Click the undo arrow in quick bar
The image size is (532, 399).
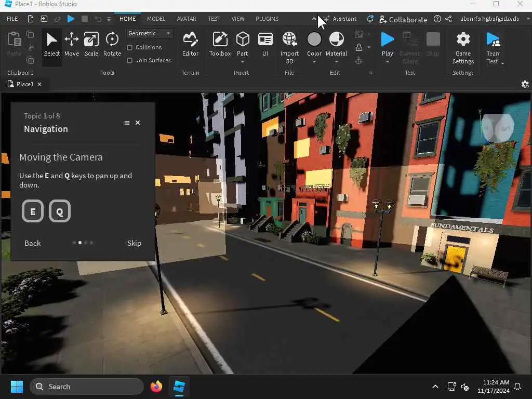[98, 19]
